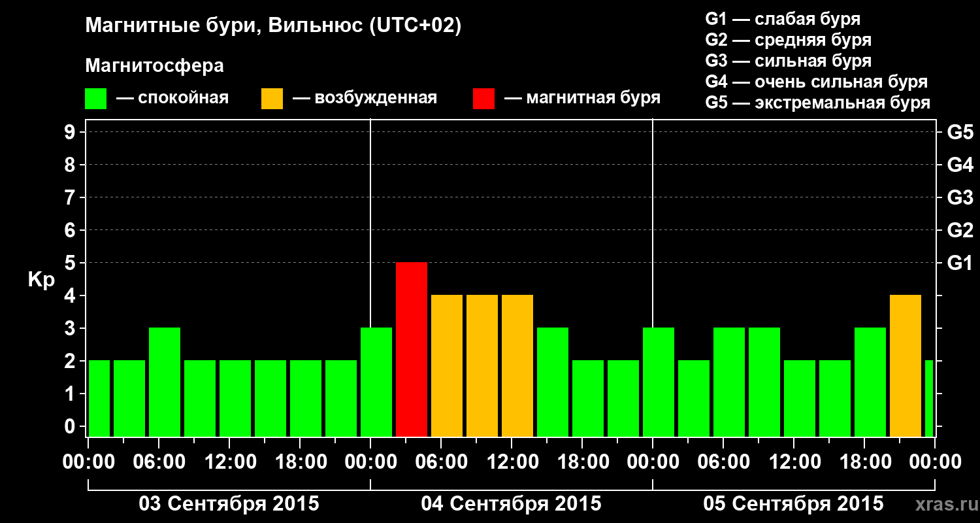The height and width of the screenshot is (523, 980).
Task: Click the 'Kp' axis label
Action: pos(41,280)
